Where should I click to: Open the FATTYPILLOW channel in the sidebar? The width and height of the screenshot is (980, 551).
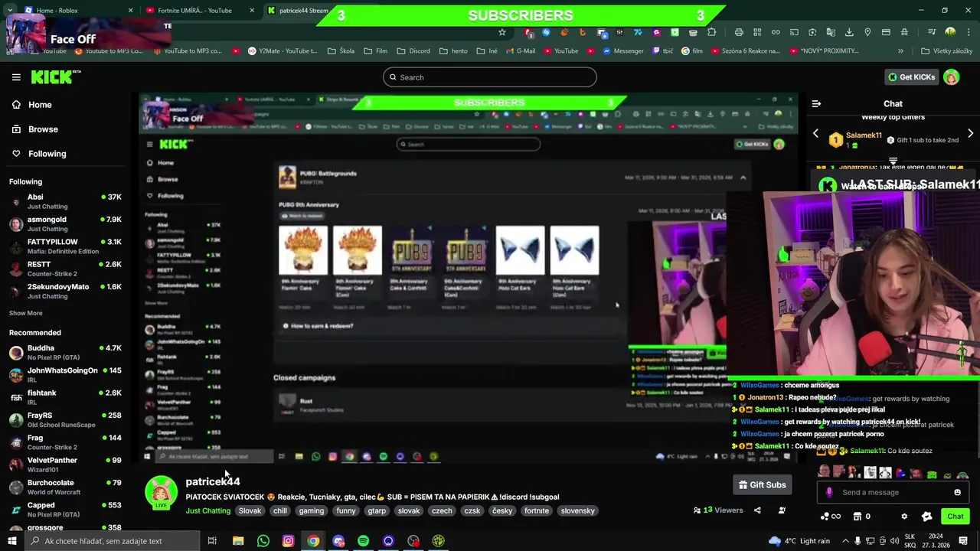[65, 246]
